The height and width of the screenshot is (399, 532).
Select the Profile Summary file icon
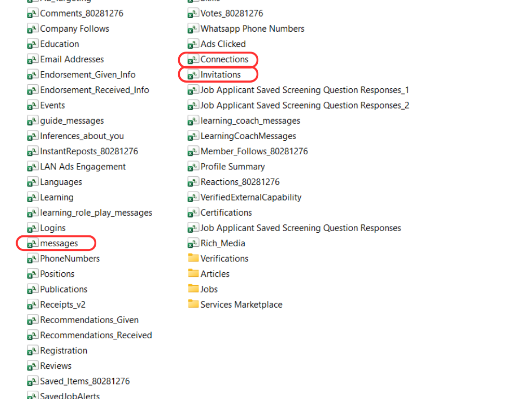click(x=193, y=167)
